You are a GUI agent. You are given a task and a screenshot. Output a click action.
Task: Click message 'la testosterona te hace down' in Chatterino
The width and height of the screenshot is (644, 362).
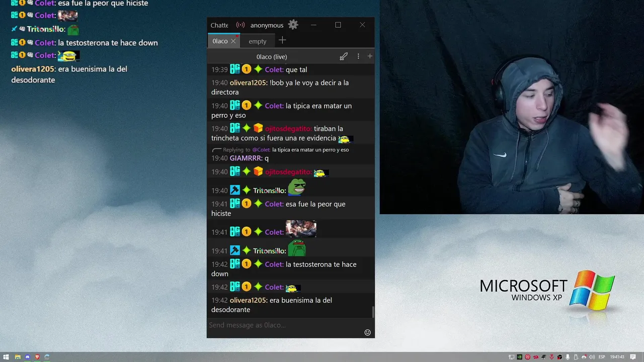coord(284,269)
